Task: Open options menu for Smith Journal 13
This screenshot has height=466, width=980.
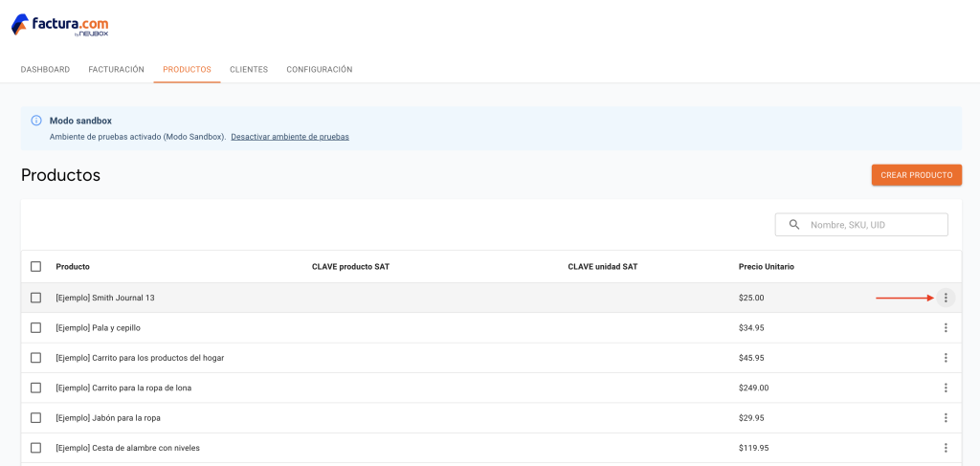Action: (946, 298)
